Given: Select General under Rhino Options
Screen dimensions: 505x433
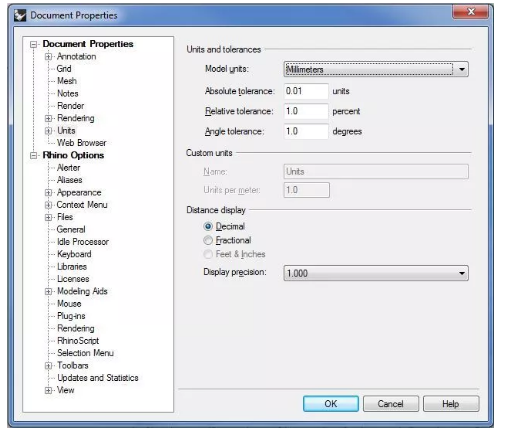Looking at the screenshot, I should (x=71, y=230).
